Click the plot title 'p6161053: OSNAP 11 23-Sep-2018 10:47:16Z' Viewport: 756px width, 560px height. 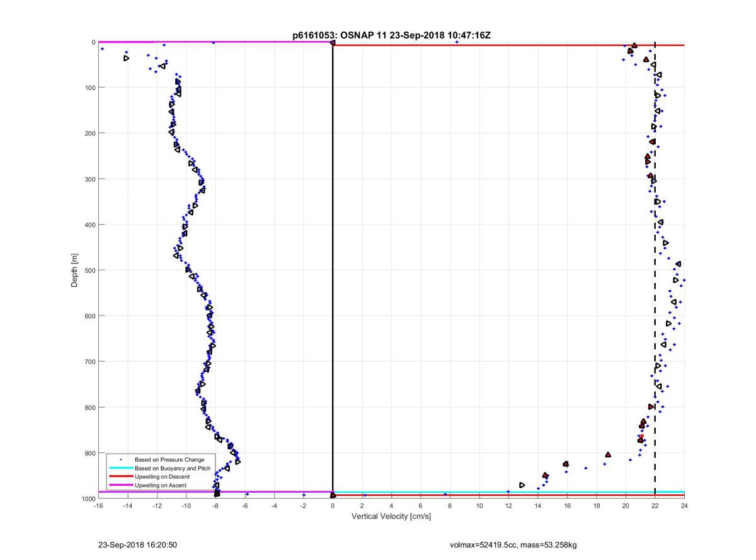click(391, 36)
